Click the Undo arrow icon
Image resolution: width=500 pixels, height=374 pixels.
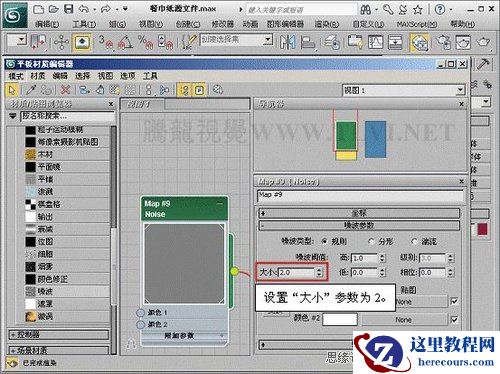(x=84, y=9)
